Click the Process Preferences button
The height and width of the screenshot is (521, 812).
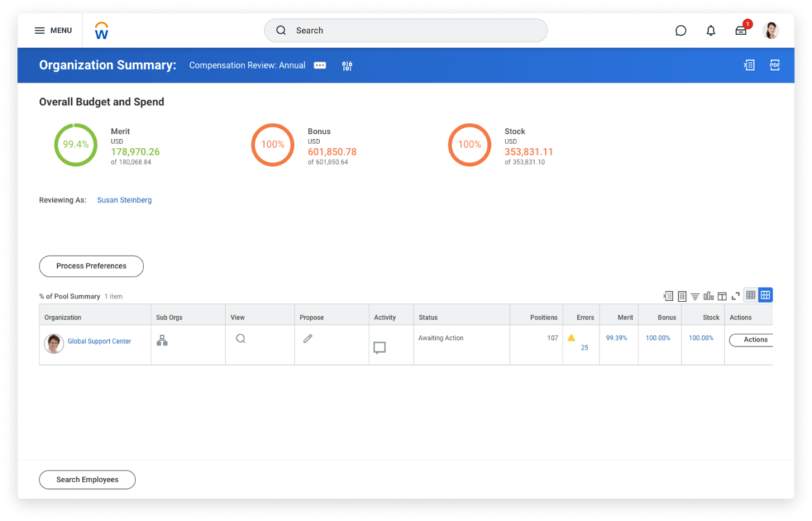coord(91,266)
